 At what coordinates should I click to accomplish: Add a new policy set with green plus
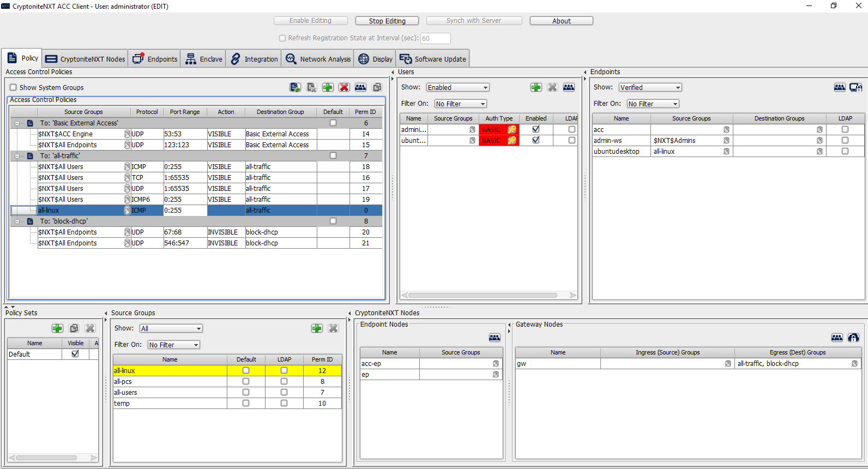57,328
